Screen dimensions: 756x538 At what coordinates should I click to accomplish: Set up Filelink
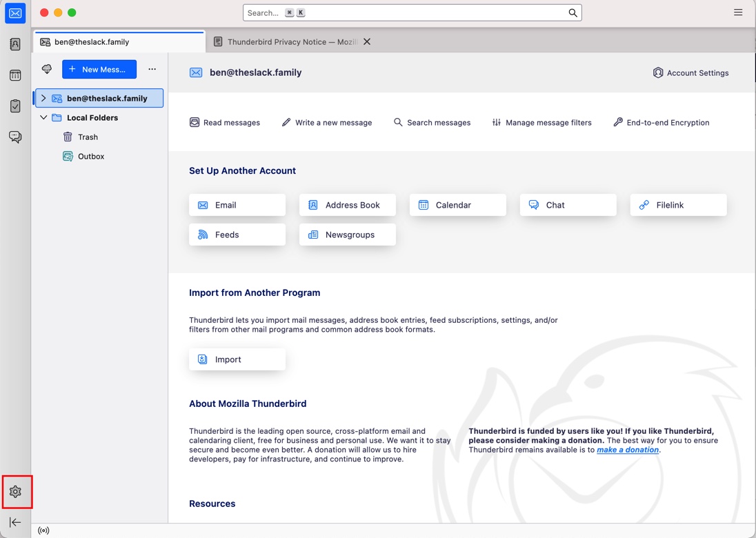(x=678, y=205)
